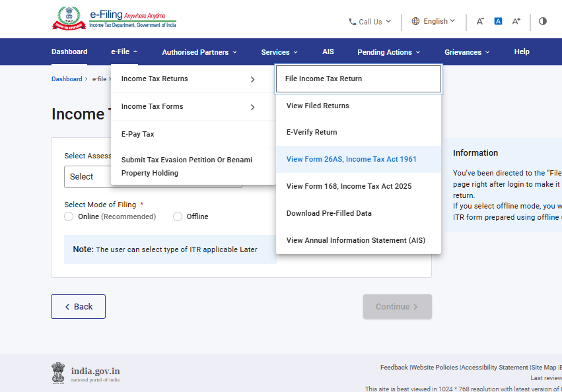Viewport: 562px width, 392px height.
Task: Click the Continue button
Action: (x=398, y=307)
